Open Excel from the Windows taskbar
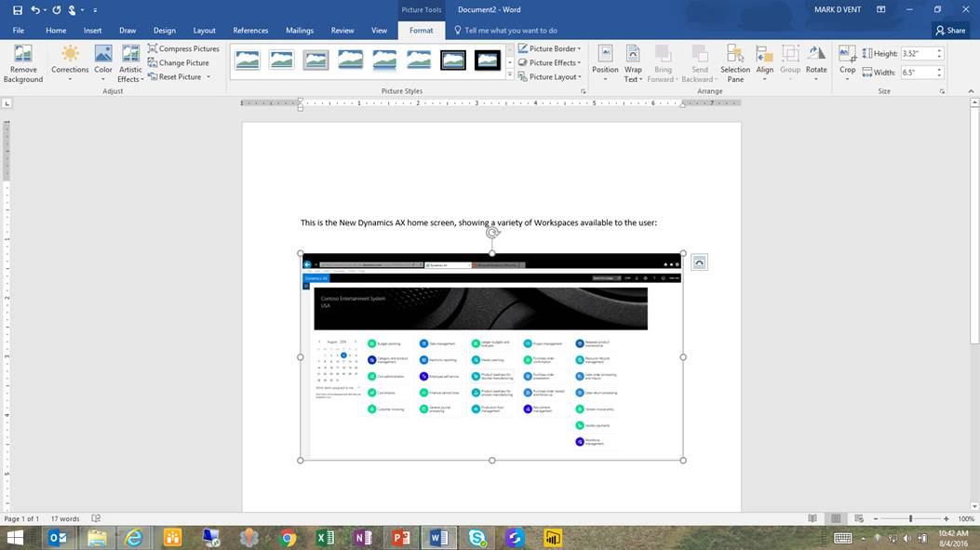The height and width of the screenshot is (550, 980). click(x=326, y=537)
